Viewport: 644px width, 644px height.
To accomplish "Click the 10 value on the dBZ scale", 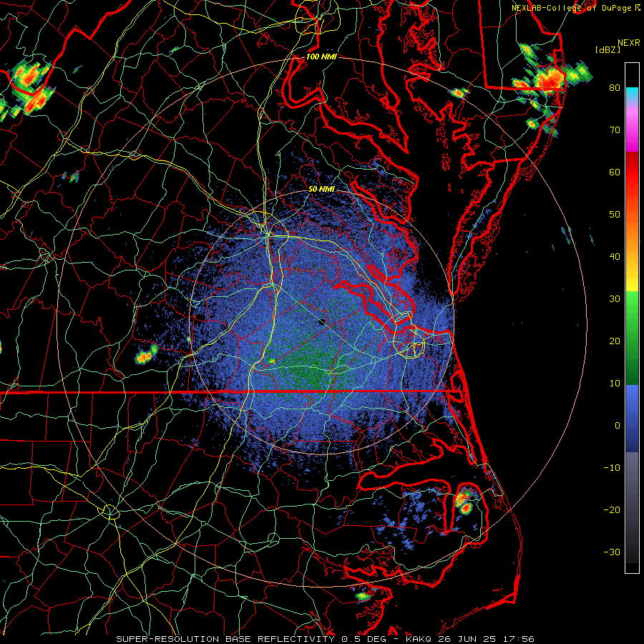I will pos(615,384).
